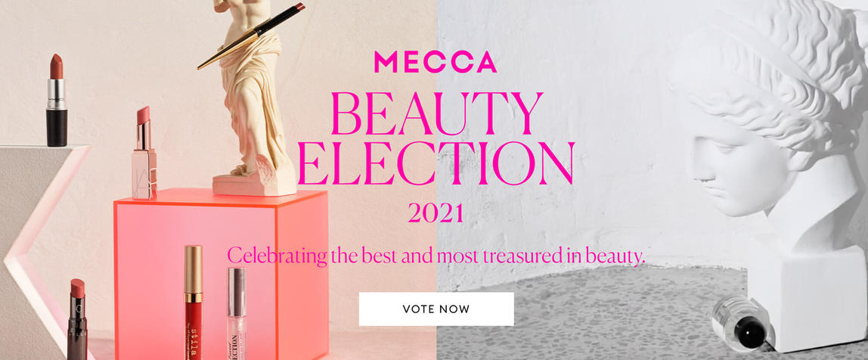Click the gold pencil held by statue
Screen dimensions: 868x360
point(251,36)
